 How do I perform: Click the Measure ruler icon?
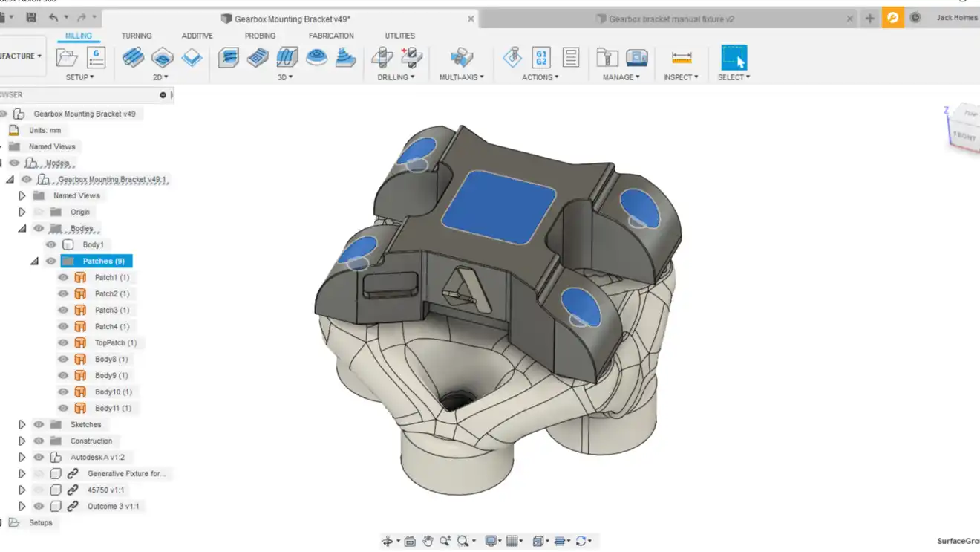(x=682, y=57)
